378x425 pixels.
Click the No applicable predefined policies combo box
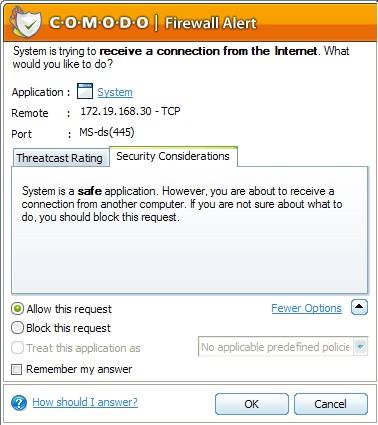coord(283,347)
